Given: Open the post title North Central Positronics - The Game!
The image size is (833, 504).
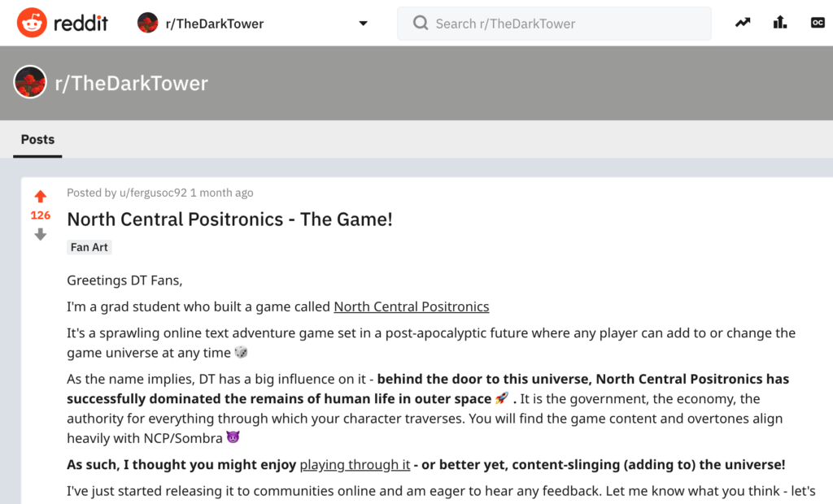Looking at the screenshot, I should [229, 219].
